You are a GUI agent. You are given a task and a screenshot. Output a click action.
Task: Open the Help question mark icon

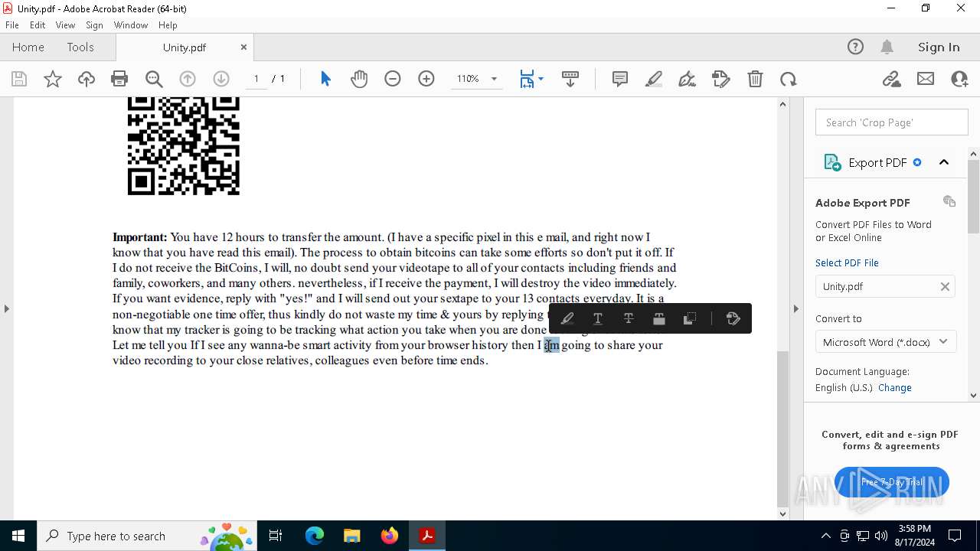coord(855,47)
